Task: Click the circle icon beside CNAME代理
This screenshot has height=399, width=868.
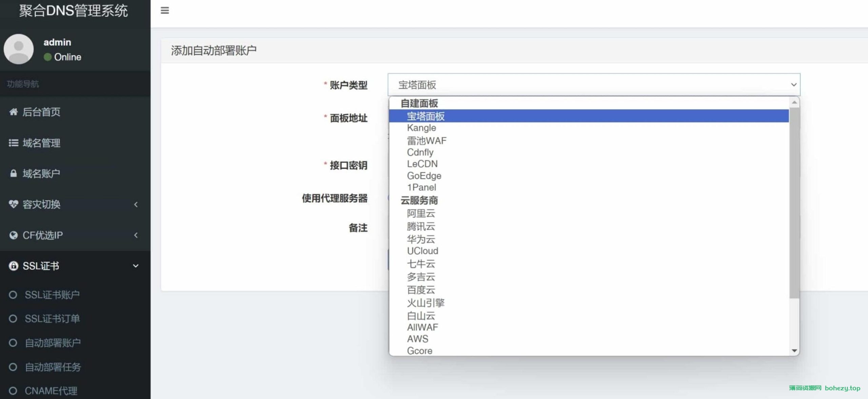Action: [x=13, y=391]
